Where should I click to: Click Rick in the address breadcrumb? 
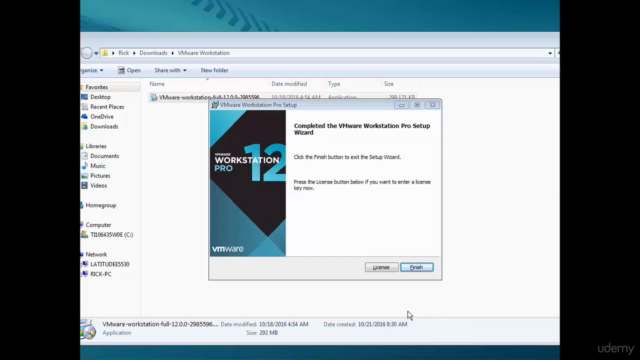pos(123,53)
